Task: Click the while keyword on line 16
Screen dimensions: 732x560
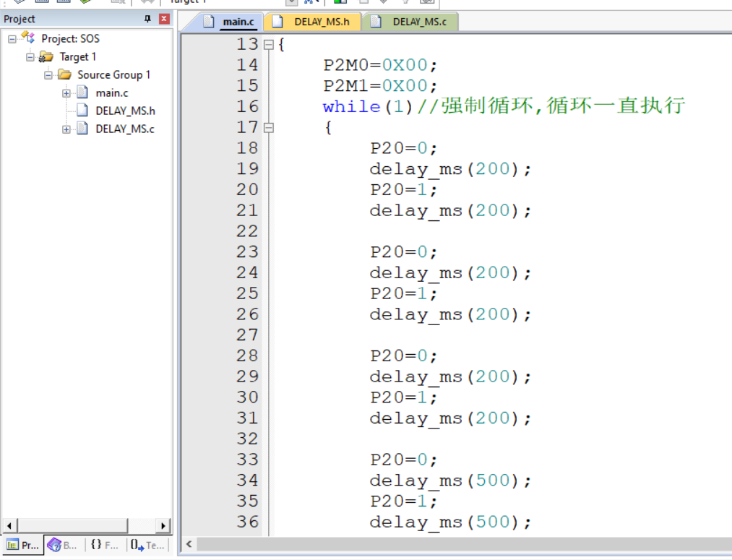Action: point(351,107)
